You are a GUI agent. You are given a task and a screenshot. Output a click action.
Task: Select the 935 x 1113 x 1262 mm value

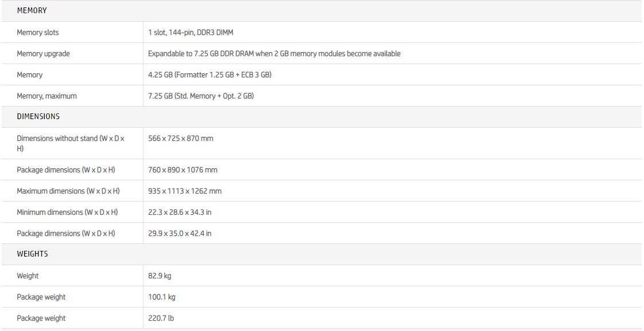click(x=185, y=191)
